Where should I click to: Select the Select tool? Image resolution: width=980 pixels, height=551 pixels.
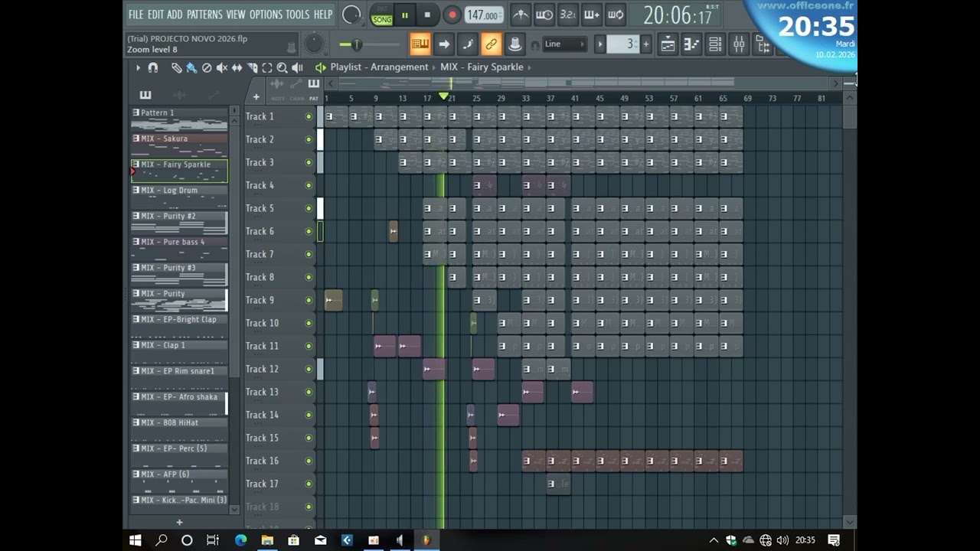tap(267, 68)
